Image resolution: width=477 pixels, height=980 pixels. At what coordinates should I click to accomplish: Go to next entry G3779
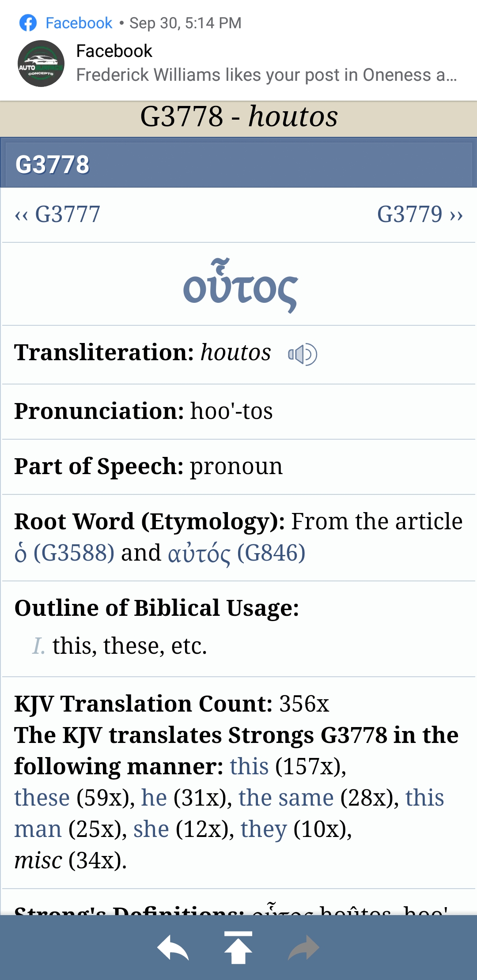(x=420, y=215)
